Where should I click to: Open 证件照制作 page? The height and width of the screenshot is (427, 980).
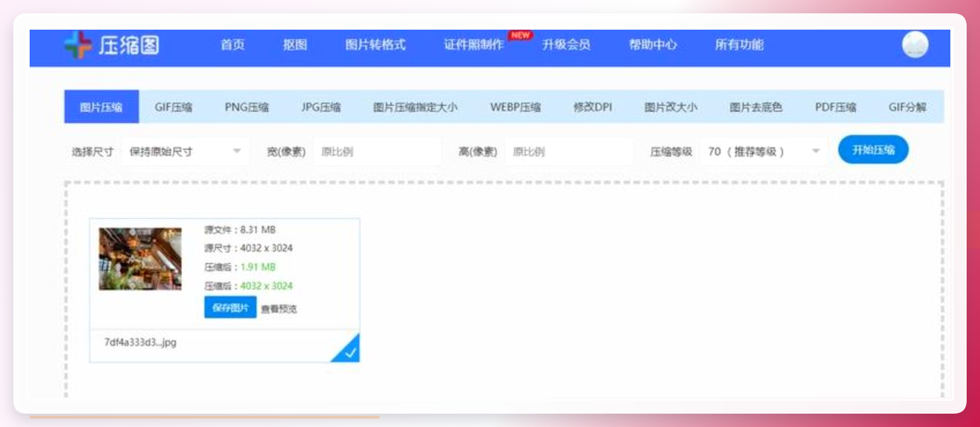[x=474, y=45]
